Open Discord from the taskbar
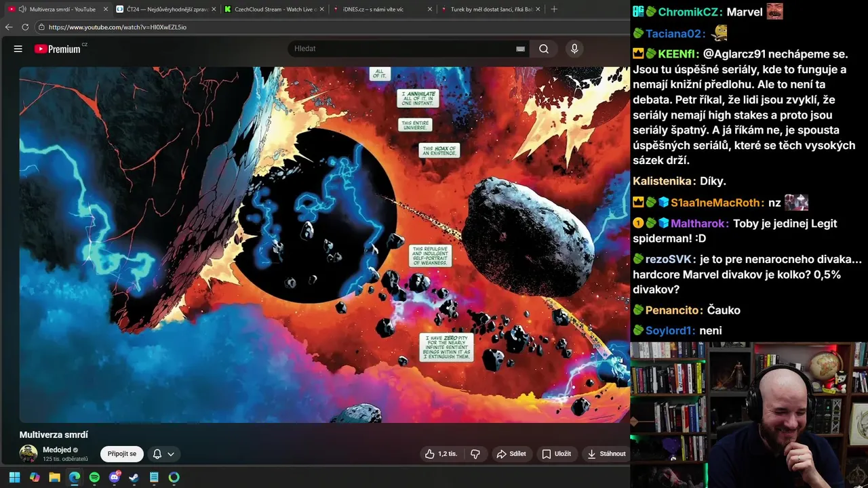Image resolution: width=868 pixels, height=488 pixels. pos(115,477)
